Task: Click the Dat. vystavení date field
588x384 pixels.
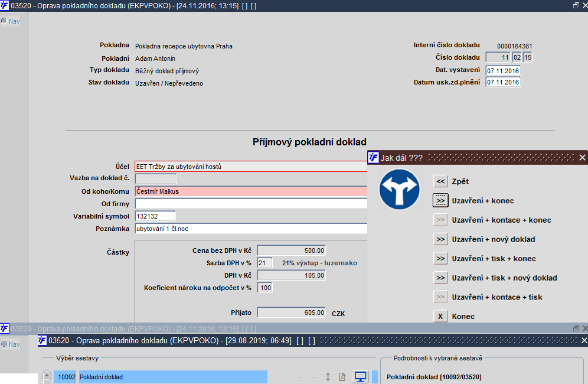Action: pos(503,70)
